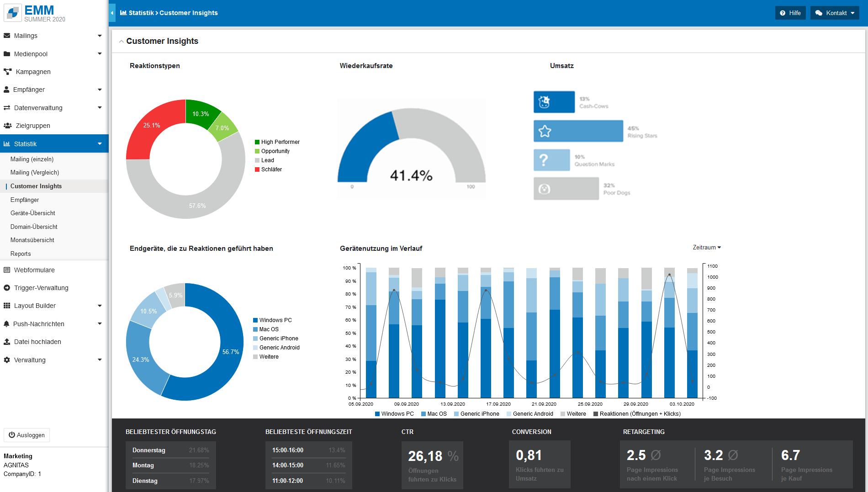Viewport: 868px width, 492px height.
Task: Open Geräte-Übersicht statistics page
Action: (x=33, y=213)
